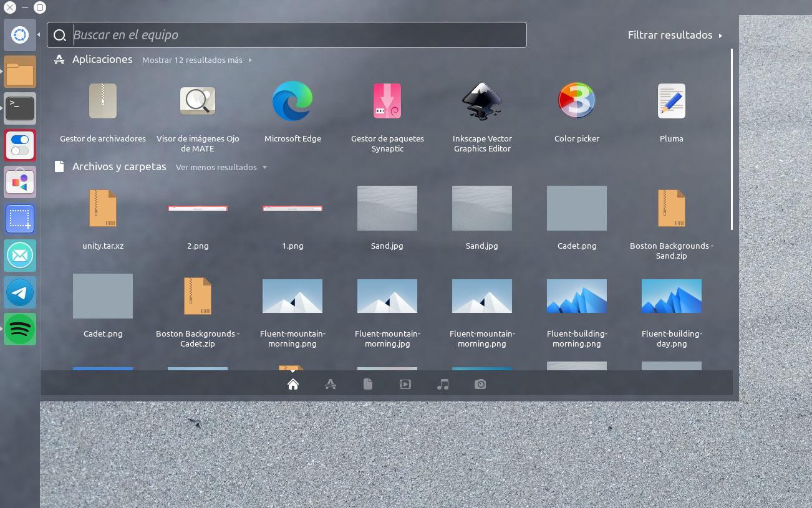
Task: Open Cadet.png beside Boston Backgrounds - Sand.zip
Action: [577, 208]
